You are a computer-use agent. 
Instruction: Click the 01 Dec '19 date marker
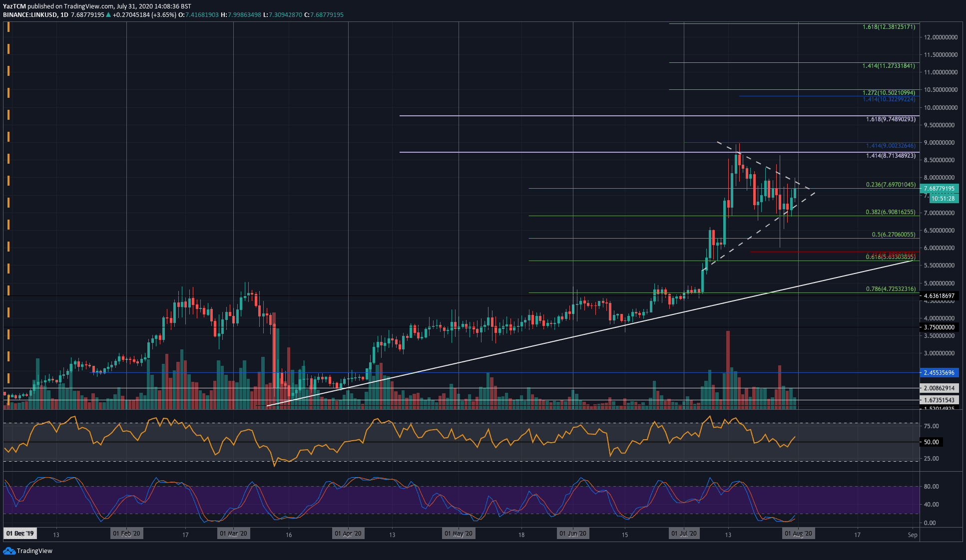[20, 534]
